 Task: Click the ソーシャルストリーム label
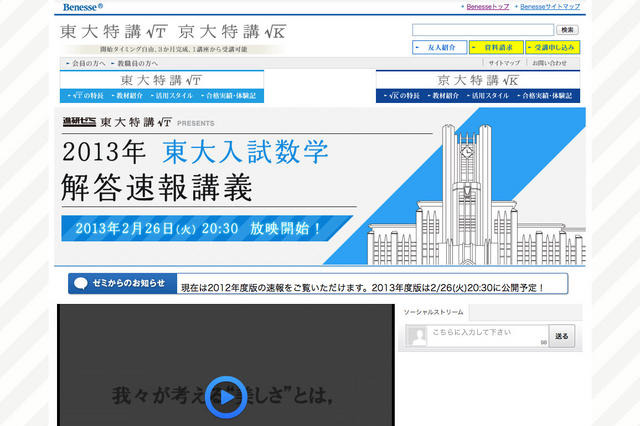click(x=433, y=312)
